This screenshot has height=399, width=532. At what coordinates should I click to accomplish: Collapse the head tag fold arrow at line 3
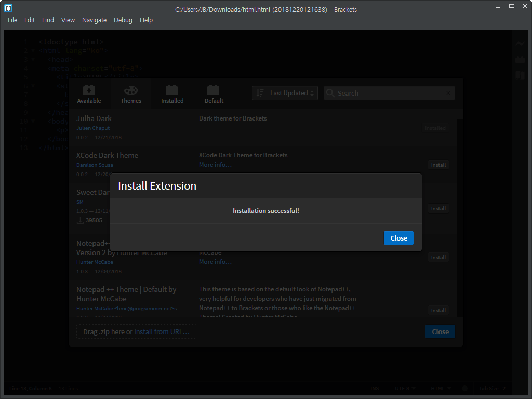33,59
